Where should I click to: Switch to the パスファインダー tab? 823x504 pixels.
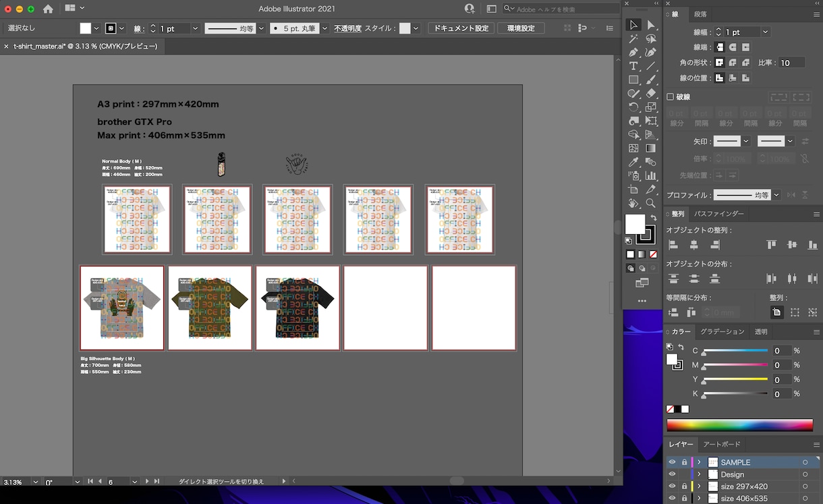(719, 214)
